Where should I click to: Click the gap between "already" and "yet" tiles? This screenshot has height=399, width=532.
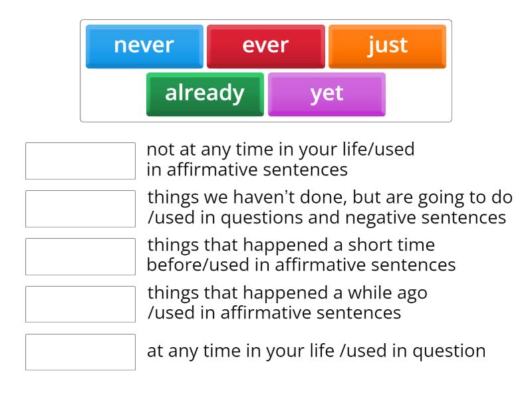265,94
